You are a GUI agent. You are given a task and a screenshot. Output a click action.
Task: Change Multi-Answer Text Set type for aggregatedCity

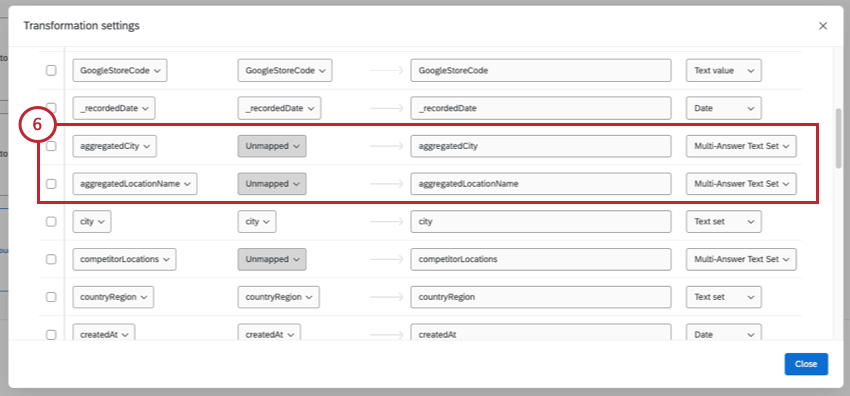click(741, 146)
